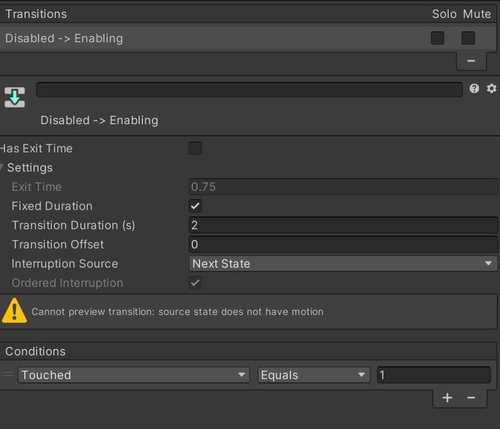Open the transition settings gear menu

pyautogui.click(x=491, y=89)
